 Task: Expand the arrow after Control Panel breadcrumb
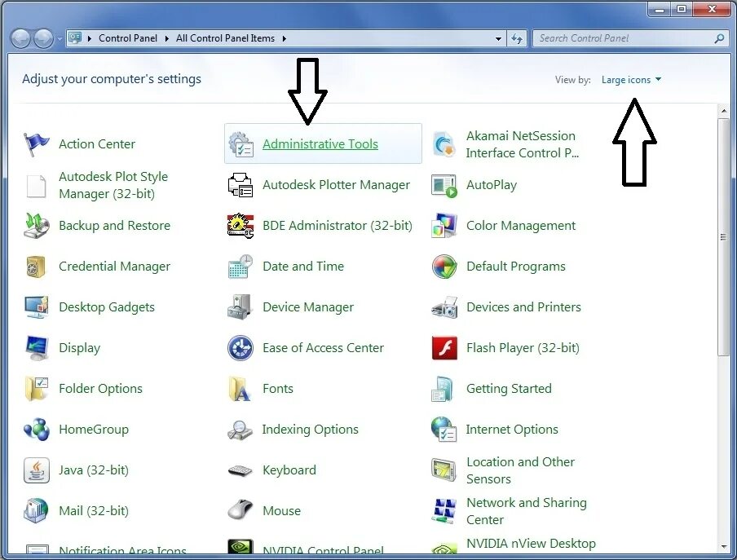[167, 38]
